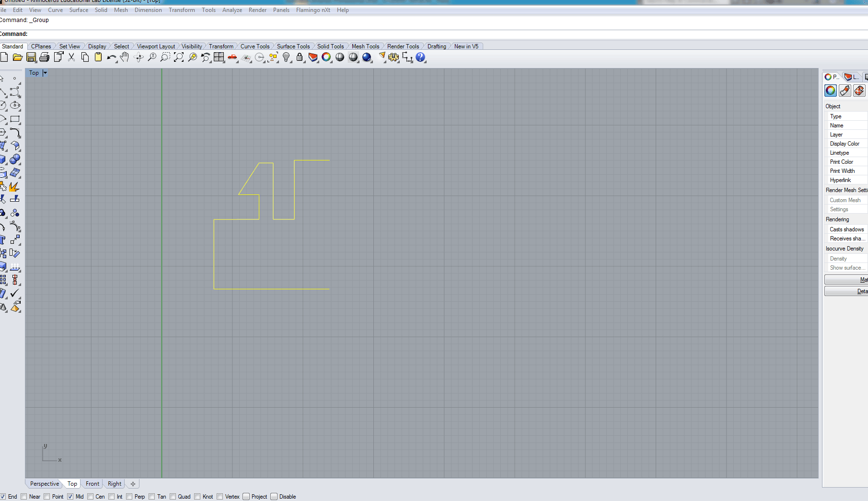Click the Material paintbrush icon in the Properties panel
Viewport: 868px width, 501px height.
[845, 91]
